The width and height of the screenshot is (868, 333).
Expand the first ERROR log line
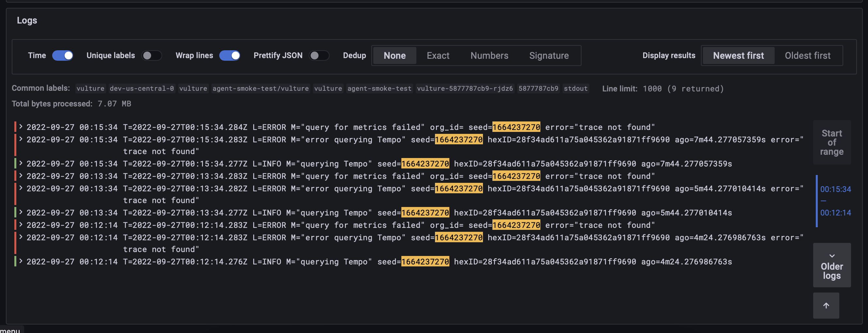[21, 127]
